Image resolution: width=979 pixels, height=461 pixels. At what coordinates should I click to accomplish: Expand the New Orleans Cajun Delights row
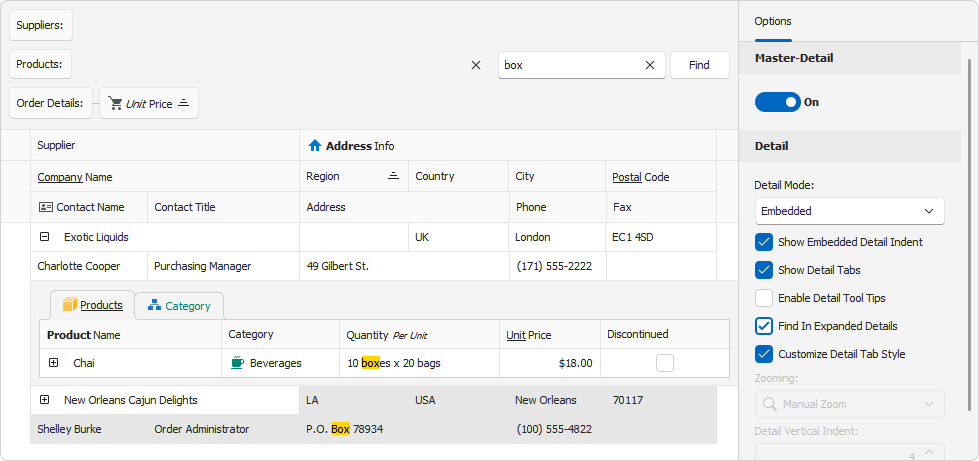45,400
